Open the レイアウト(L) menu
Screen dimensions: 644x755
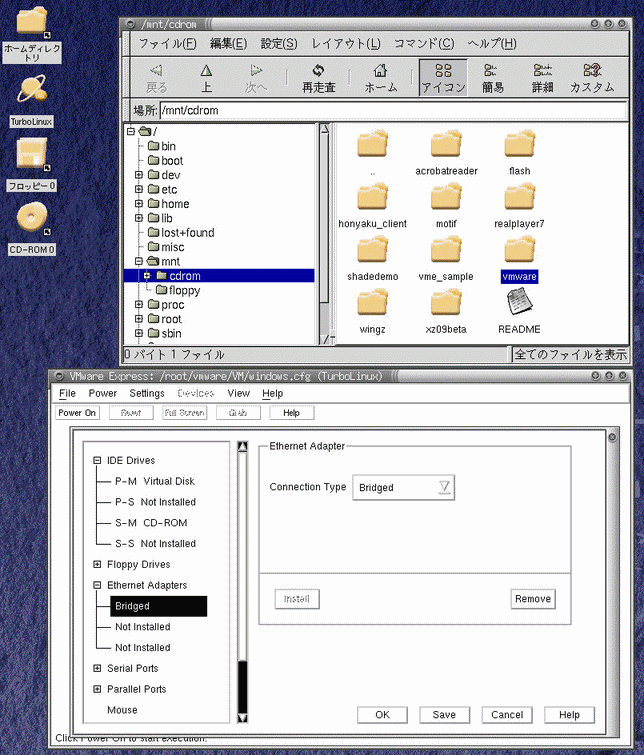(x=345, y=43)
